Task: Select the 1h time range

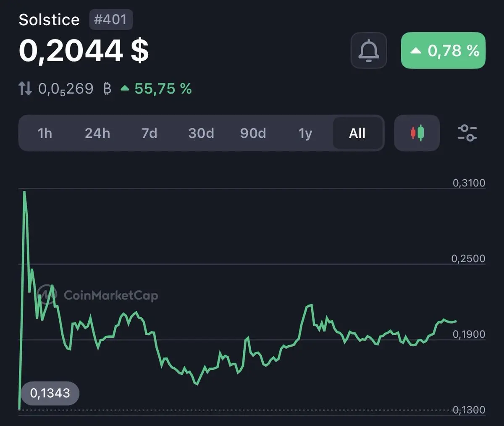Action: click(x=45, y=133)
